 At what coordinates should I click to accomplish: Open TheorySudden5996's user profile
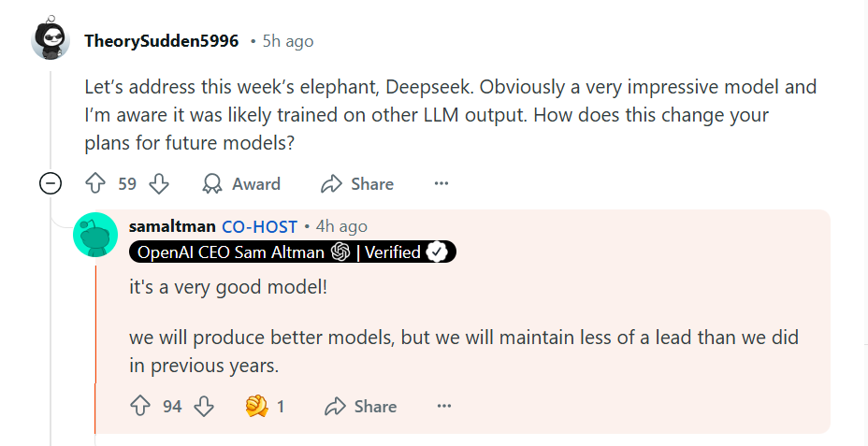click(161, 41)
